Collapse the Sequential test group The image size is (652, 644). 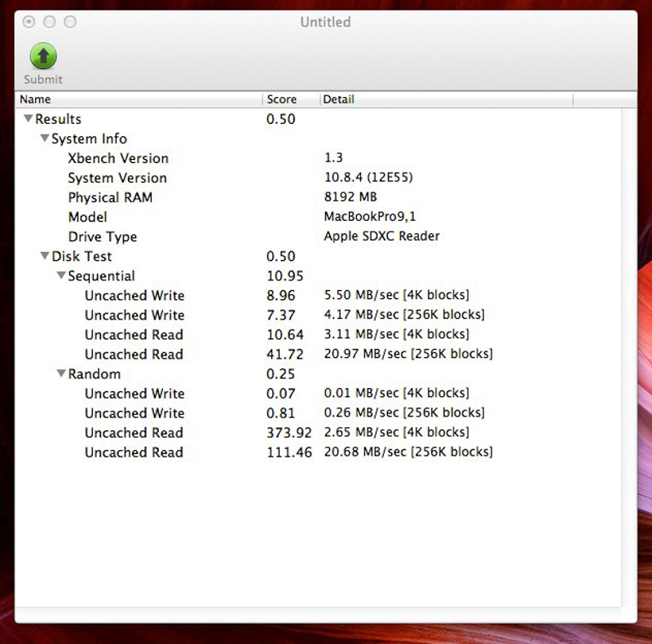(x=61, y=276)
